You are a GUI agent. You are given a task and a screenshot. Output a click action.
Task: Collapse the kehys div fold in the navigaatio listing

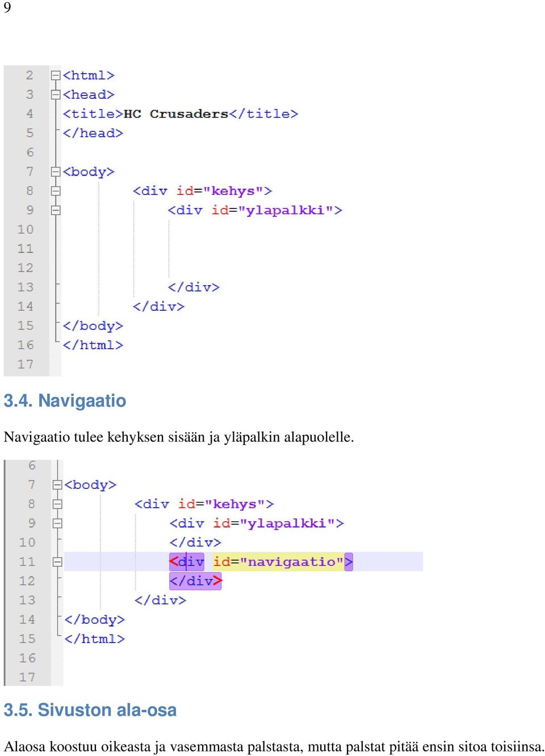57,504
